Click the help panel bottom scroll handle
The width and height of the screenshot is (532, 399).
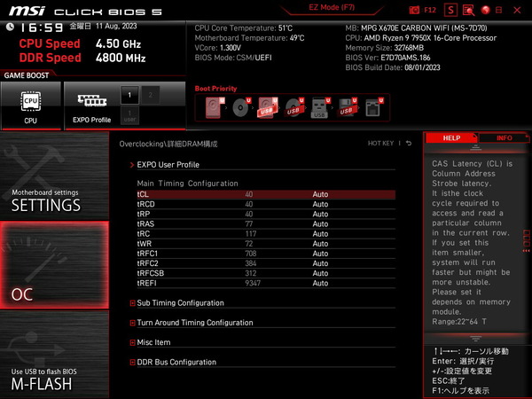475,339
